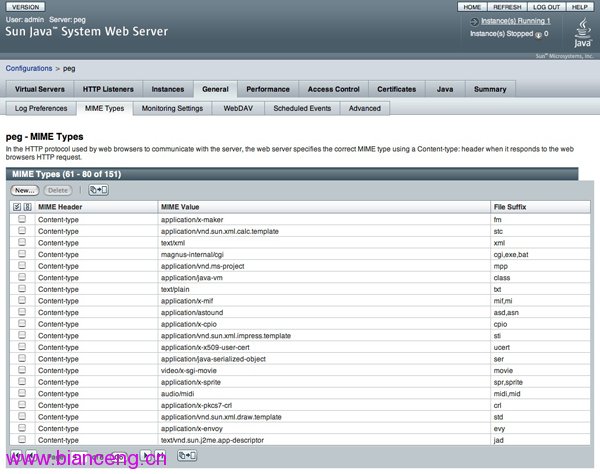
Task: Open the HELP button
Action: (579, 7)
